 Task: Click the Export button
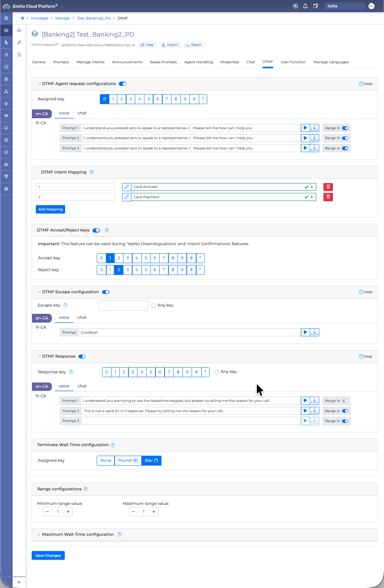[194, 45]
